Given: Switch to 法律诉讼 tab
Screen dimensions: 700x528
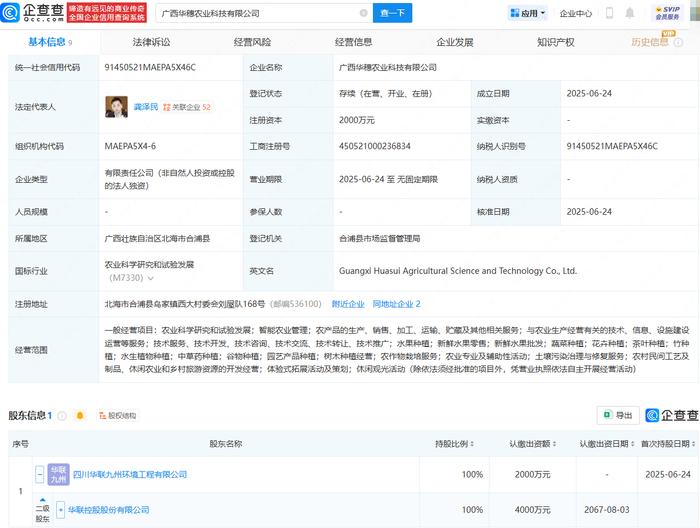Looking at the screenshot, I should pyautogui.click(x=151, y=42).
